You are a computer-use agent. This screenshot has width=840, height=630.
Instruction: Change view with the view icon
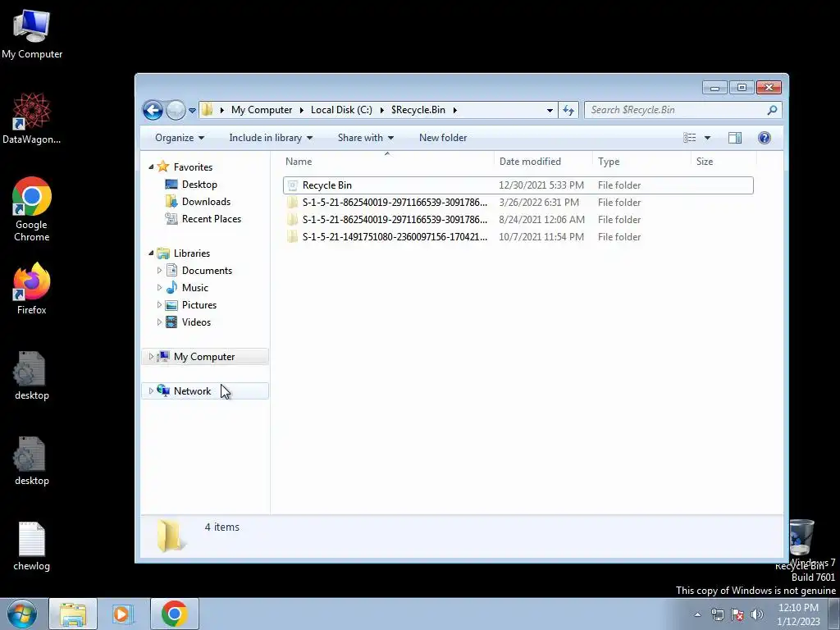(x=689, y=138)
